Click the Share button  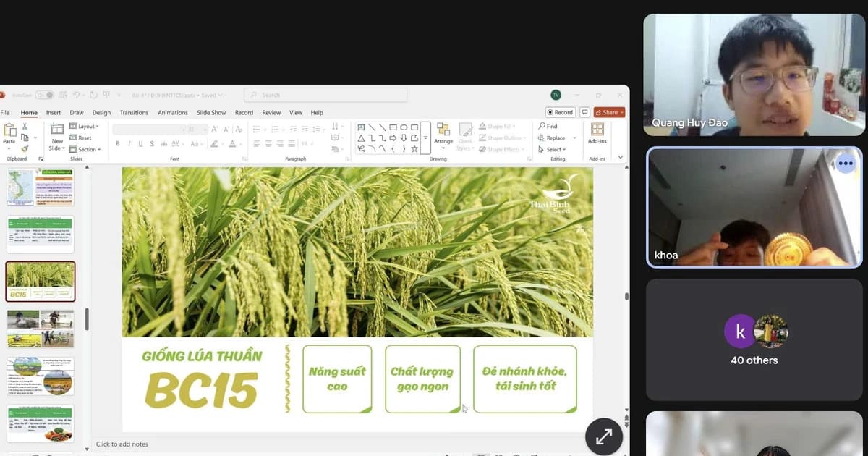pyautogui.click(x=609, y=112)
